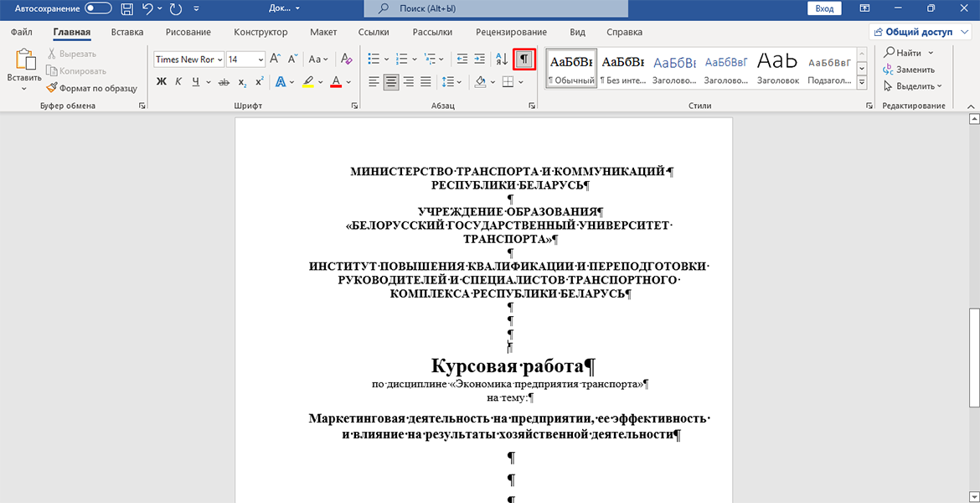Click the sort А-Я icon
Viewport: 980px width, 503px height.
pos(501,60)
